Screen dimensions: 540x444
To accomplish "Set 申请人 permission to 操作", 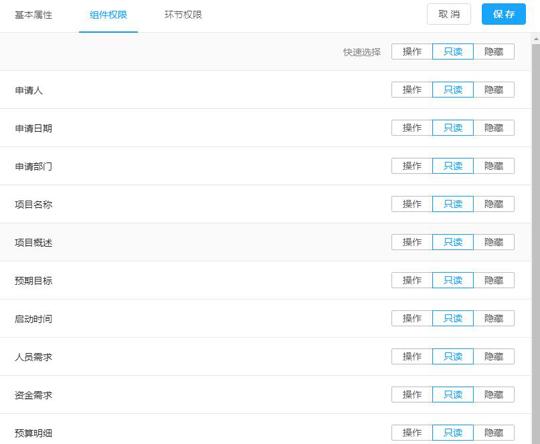I will [x=412, y=90].
